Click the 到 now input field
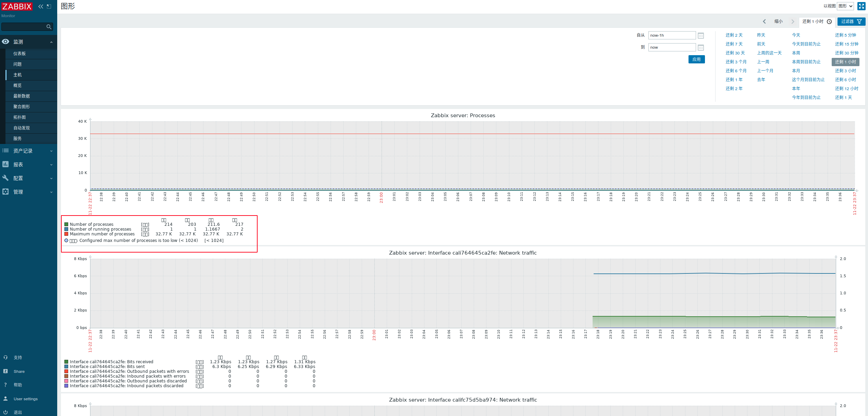868x416 pixels. pos(672,47)
